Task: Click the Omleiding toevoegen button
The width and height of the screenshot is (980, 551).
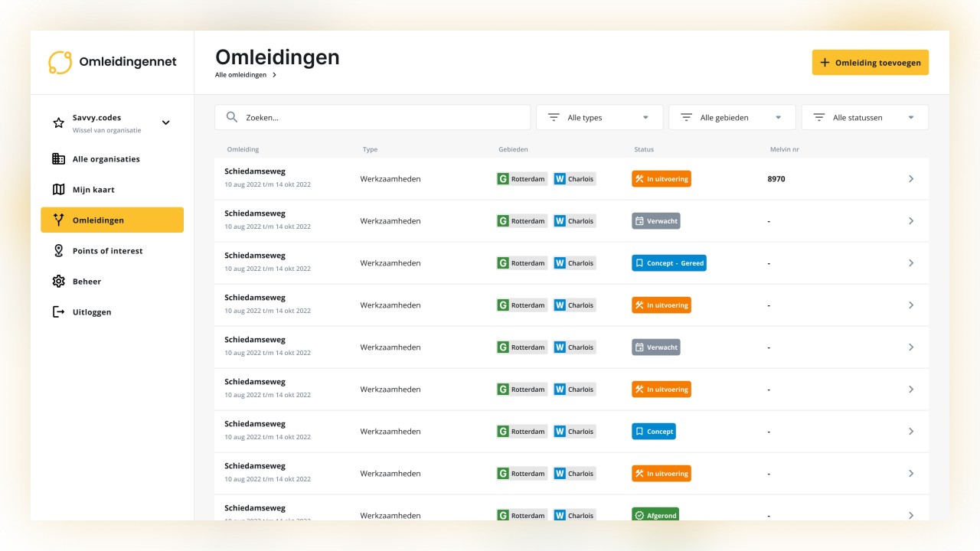Action: pos(871,63)
